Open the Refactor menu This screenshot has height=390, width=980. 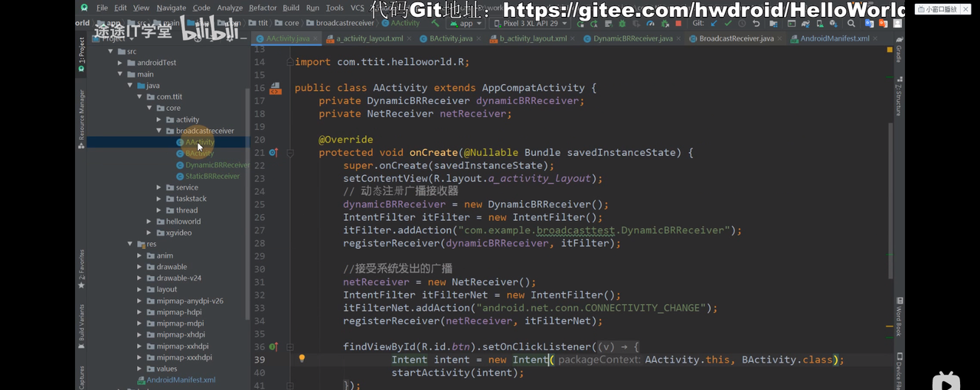[263, 8]
